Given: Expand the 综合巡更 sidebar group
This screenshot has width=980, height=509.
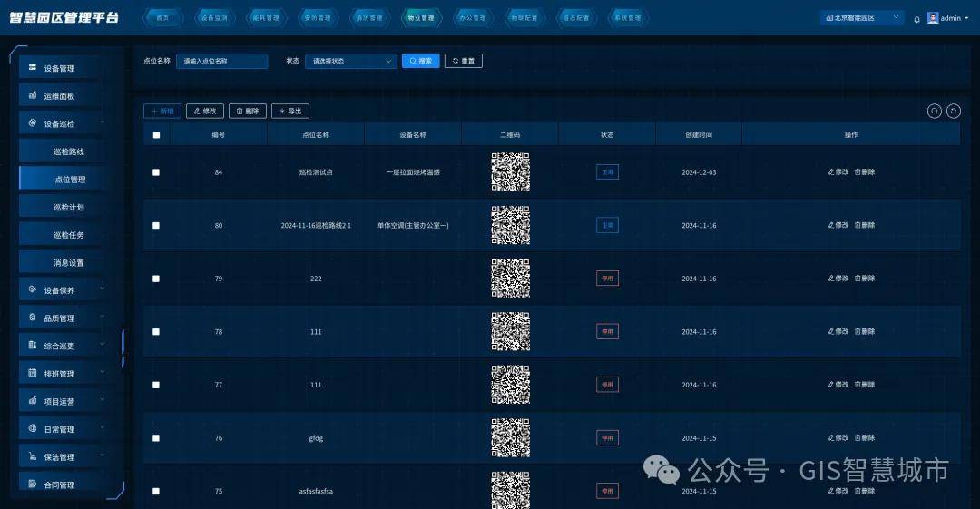Looking at the screenshot, I should click(x=103, y=344).
